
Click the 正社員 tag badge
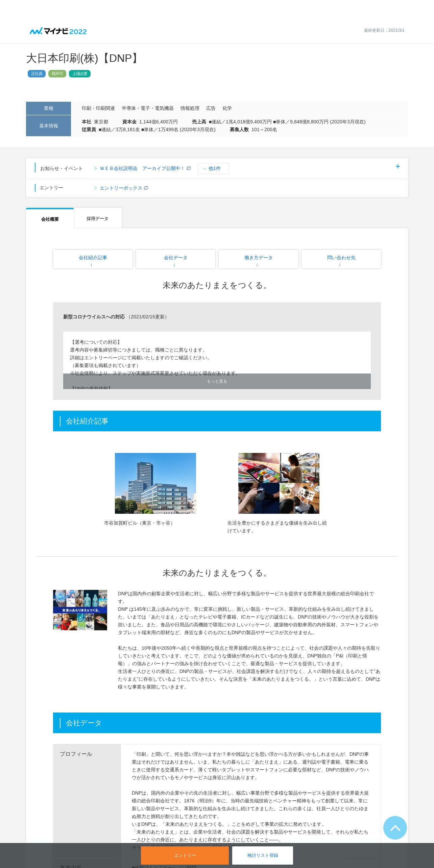(37, 74)
